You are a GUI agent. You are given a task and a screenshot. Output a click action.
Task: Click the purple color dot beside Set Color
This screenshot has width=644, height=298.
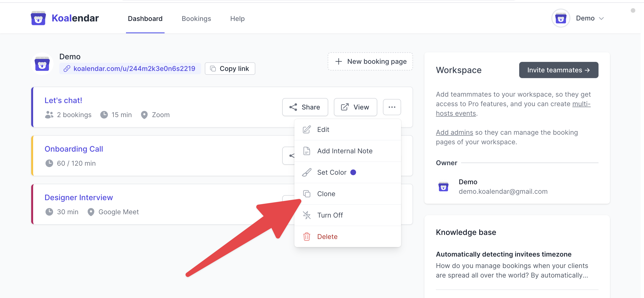point(353,172)
